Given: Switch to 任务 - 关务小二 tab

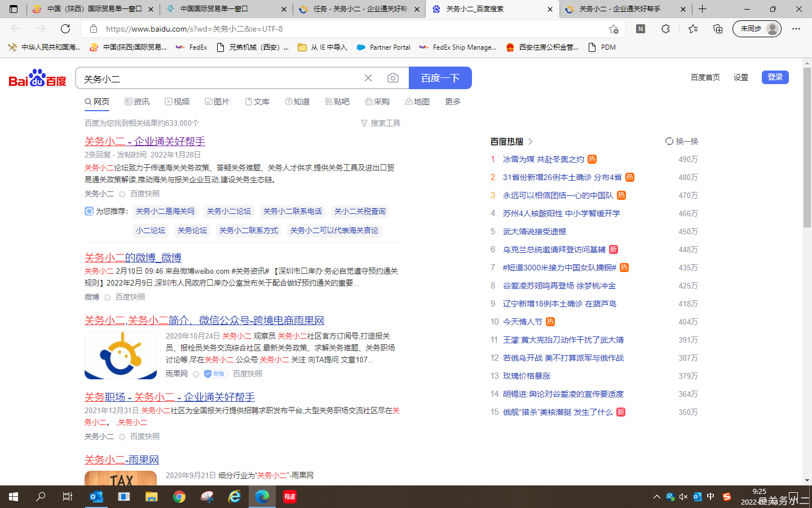Looking at the screenshot, I should [359, 9].
